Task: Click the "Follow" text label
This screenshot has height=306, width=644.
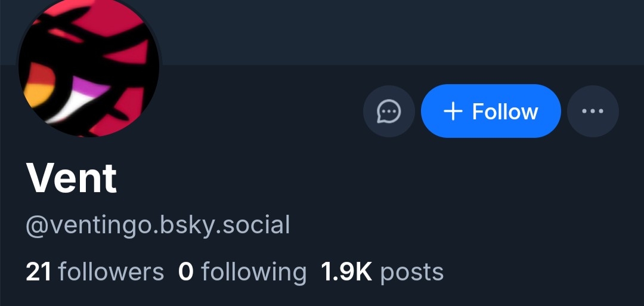Action: 505,112
